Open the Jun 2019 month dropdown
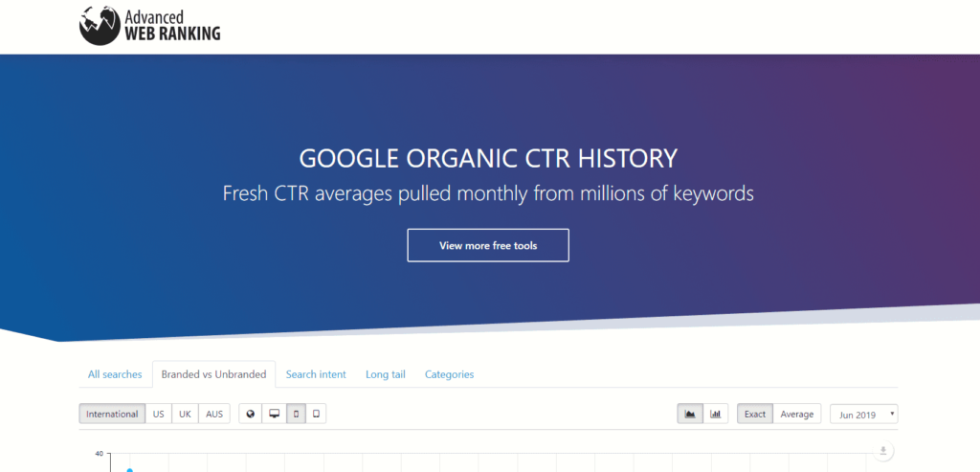This screenshot has width=980, height=472. (864, 414)
